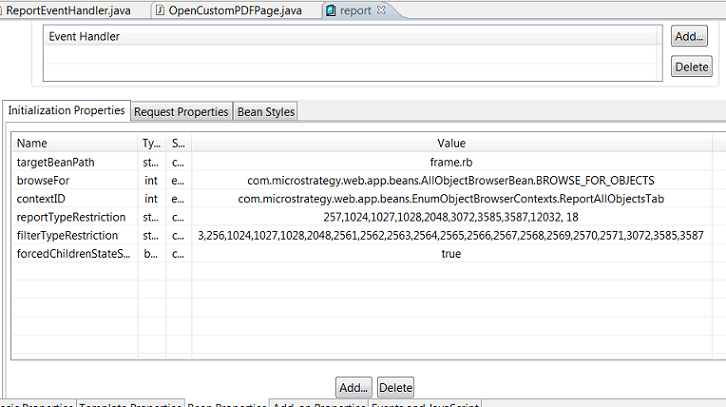Click the filterTypeRestriction value cell
This screenshot has width=726, height=407.
coord(451,235)
